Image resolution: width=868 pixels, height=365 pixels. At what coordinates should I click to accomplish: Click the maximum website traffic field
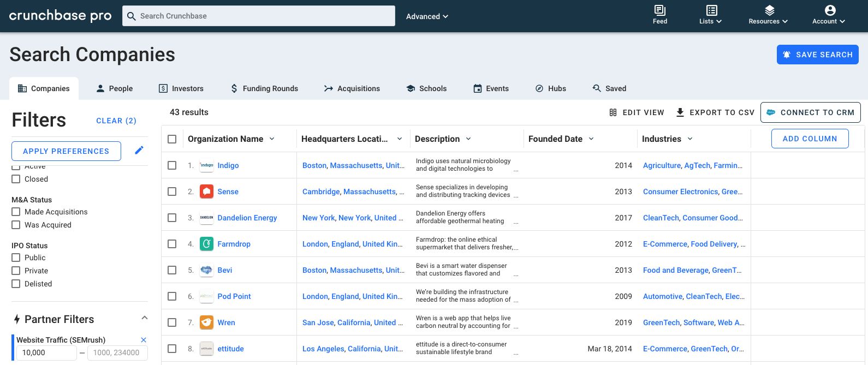(x=117, y=352)
